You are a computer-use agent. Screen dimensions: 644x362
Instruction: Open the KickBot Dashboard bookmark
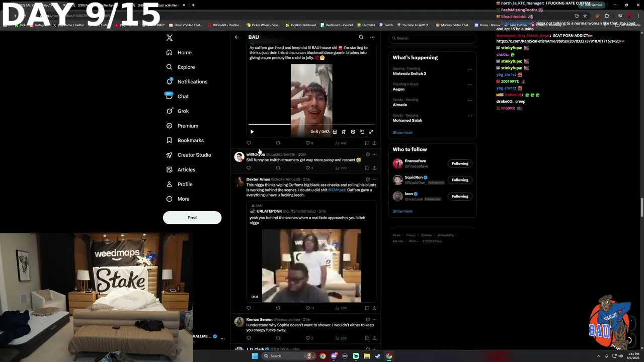click(301, 25)
